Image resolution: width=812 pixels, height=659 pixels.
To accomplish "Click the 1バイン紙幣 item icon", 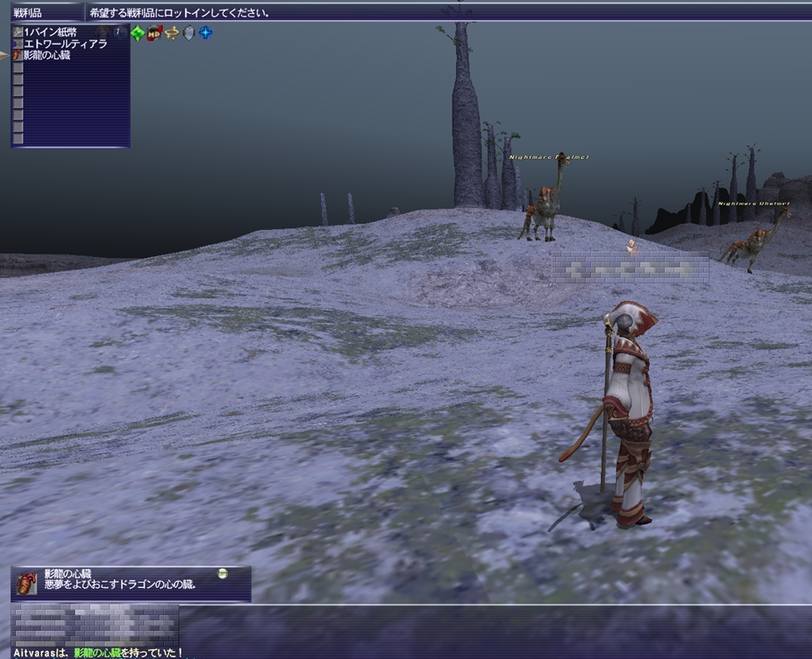I will [x=18, y=32].
